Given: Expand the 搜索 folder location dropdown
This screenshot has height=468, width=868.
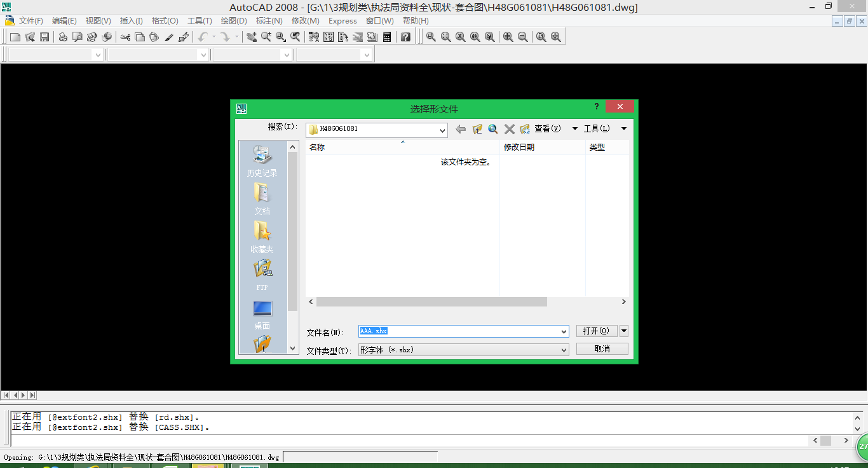Looking at the screenshot, I should point(443,130).
